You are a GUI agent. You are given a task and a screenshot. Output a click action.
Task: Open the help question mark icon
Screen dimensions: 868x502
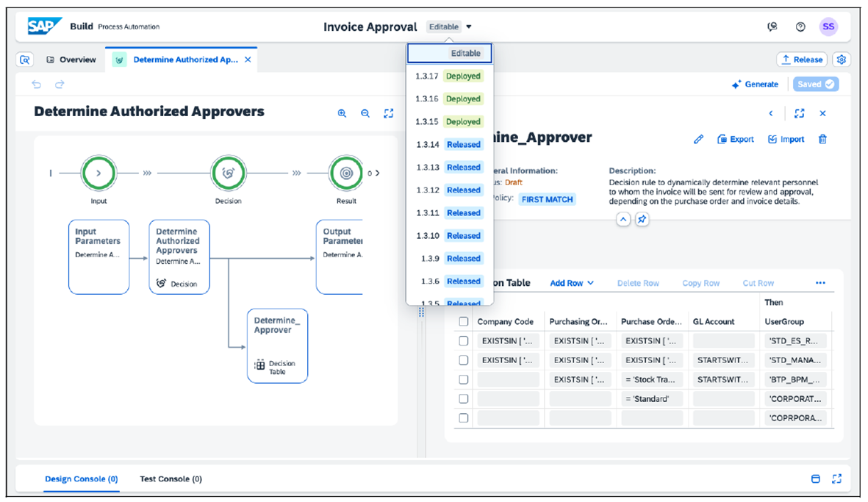[x=800, y=27]
